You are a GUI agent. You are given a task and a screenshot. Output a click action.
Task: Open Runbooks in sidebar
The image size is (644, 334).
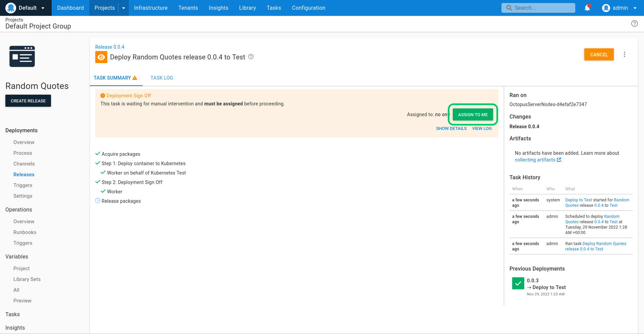[25, 232]
